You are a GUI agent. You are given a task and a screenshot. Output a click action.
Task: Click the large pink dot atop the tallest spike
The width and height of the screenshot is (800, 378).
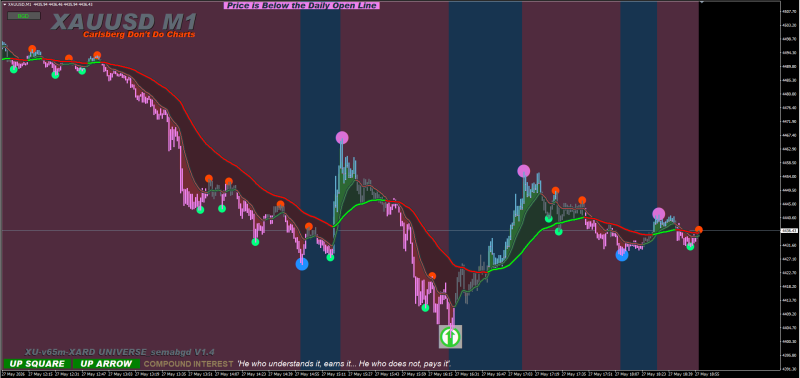(x=342, y=138)
